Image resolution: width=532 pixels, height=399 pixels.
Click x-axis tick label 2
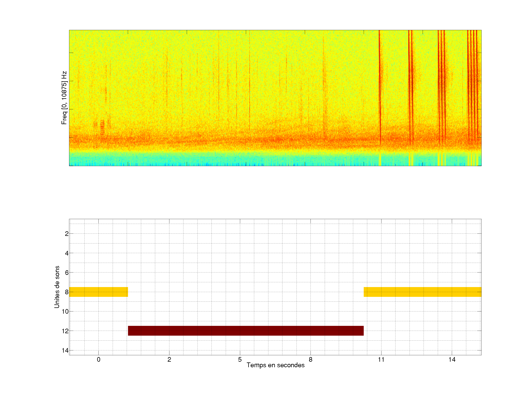[169, 359]
